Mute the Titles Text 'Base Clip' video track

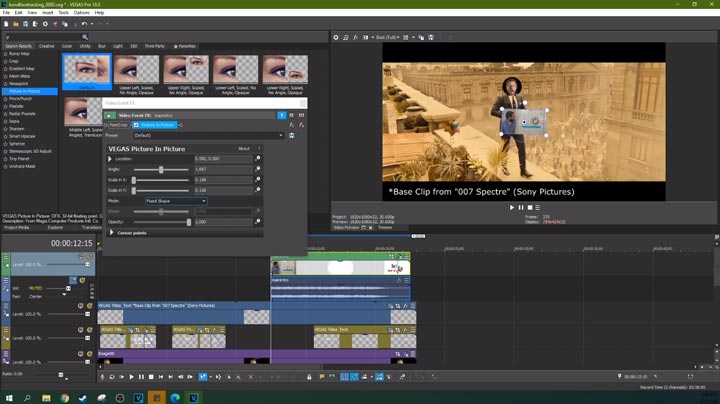(80, 306)
